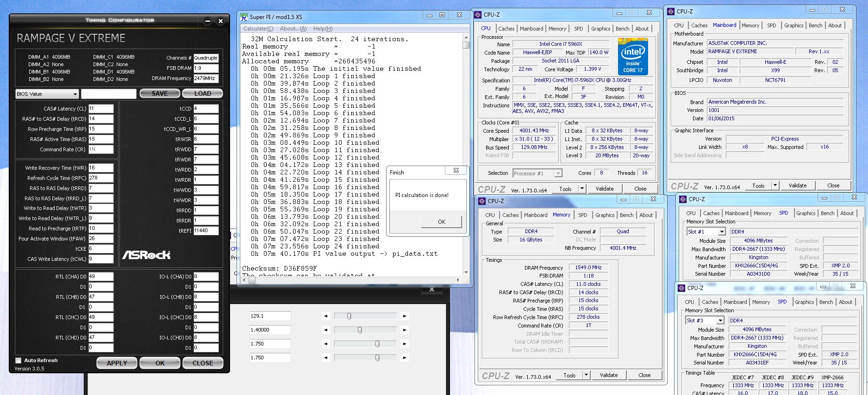Click the APPLY button

117,363
